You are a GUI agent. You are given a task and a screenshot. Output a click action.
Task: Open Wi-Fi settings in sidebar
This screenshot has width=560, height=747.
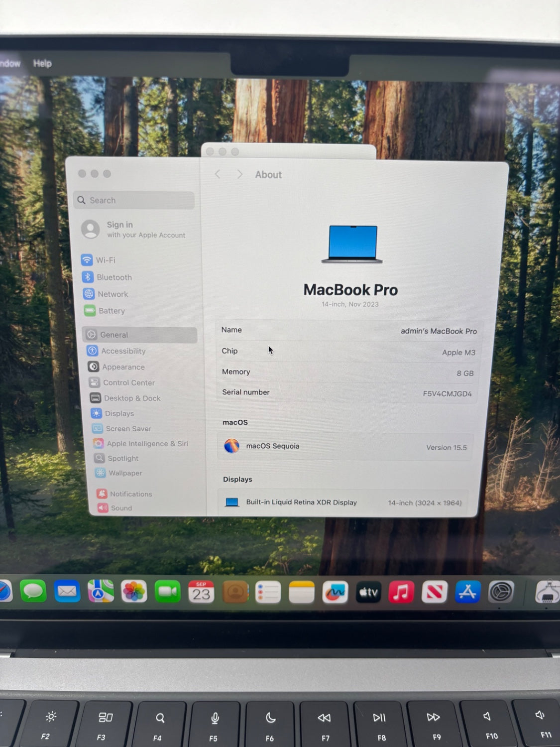(x=105, y=260)
